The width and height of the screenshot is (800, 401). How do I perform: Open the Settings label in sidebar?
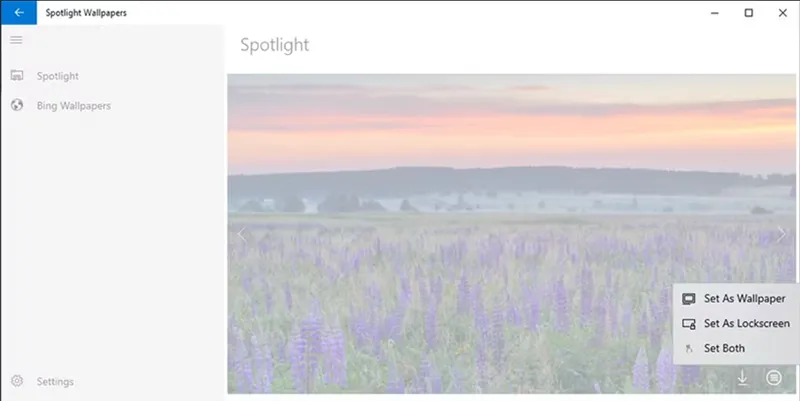[55, 381]
